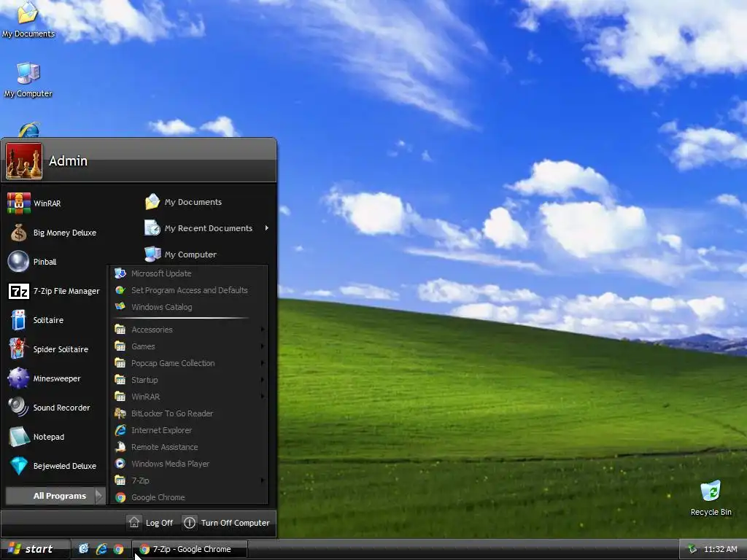Expand My Recent Documents submenu arrow
Image resolution: width=747 pixels, height=560 pixels.
pyautogui.click(x=267, y=228)
